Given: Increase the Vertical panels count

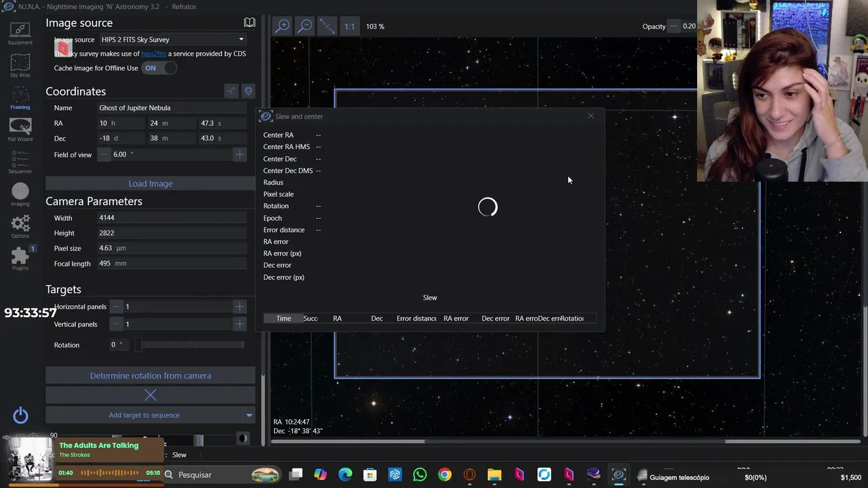Looking at the screenshot, I should [x=239, y=324].
